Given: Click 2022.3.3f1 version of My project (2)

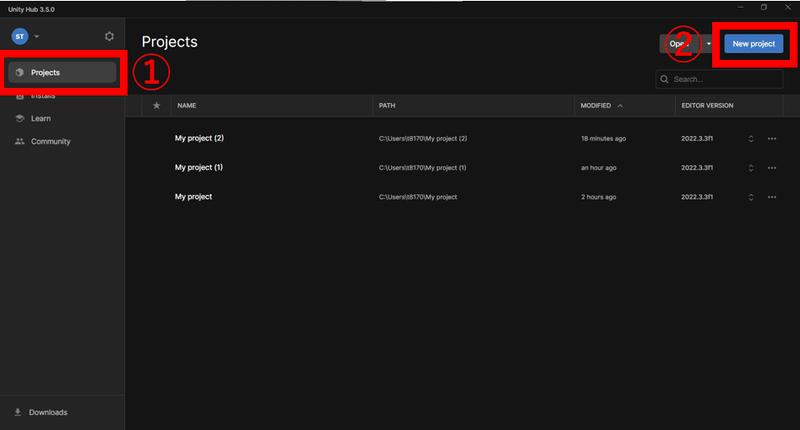Looking at the screenshot, I should [697, 138].
